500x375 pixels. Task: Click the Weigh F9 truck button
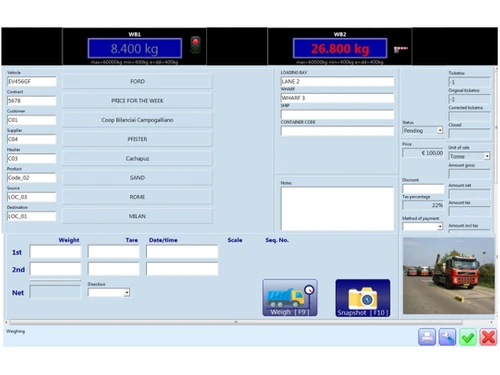290,298
